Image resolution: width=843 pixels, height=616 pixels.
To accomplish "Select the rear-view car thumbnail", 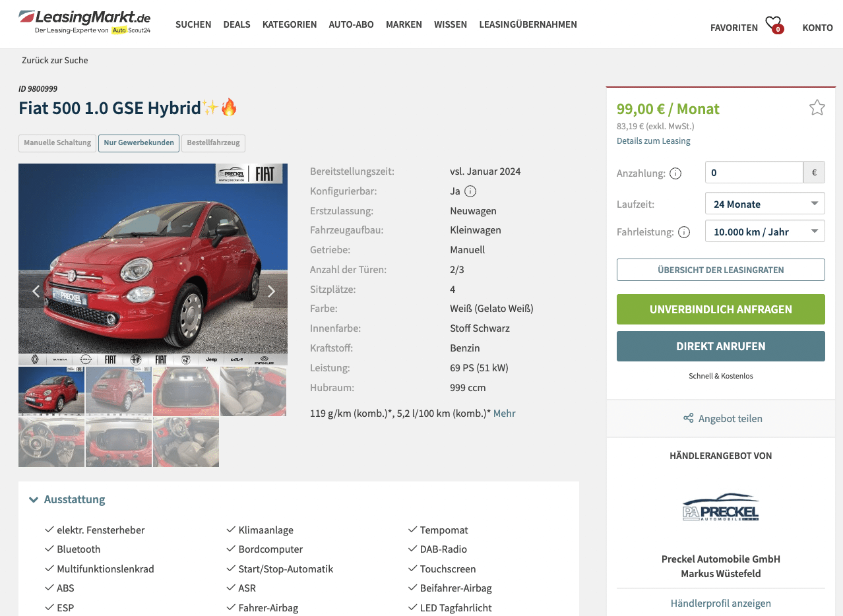I will [119, 391].
